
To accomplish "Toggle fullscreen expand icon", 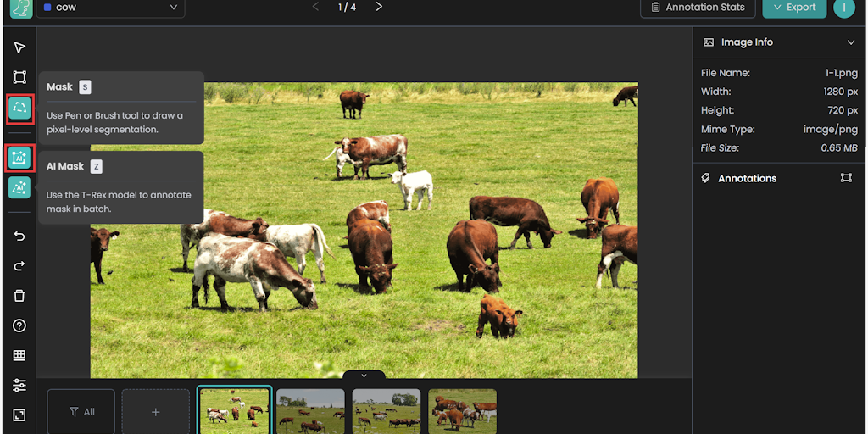I will pos(20,415).
